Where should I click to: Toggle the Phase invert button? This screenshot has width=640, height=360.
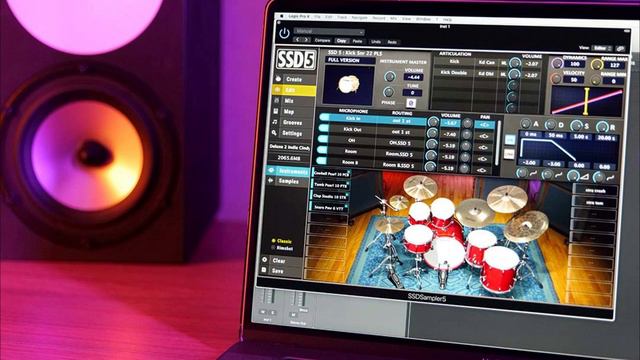tap(411, 103)
